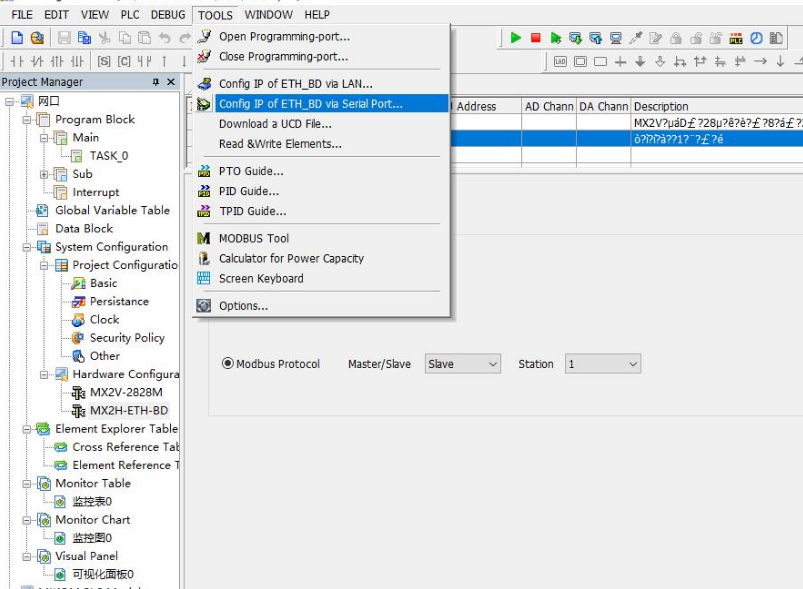Click the Open project toolbar icon
Viewport: 803px width, 589px height.
(37, 38)
